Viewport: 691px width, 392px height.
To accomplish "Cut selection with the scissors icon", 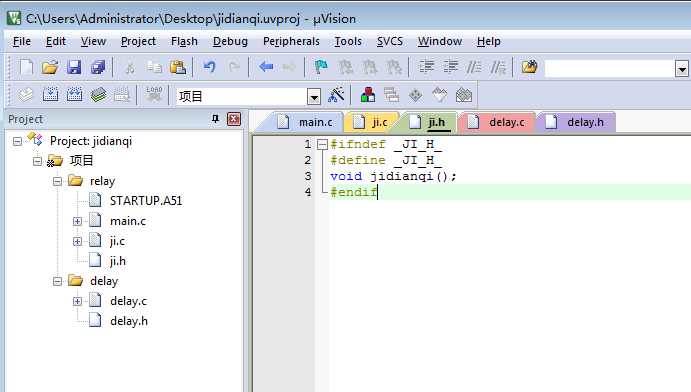I will point(130,67).
